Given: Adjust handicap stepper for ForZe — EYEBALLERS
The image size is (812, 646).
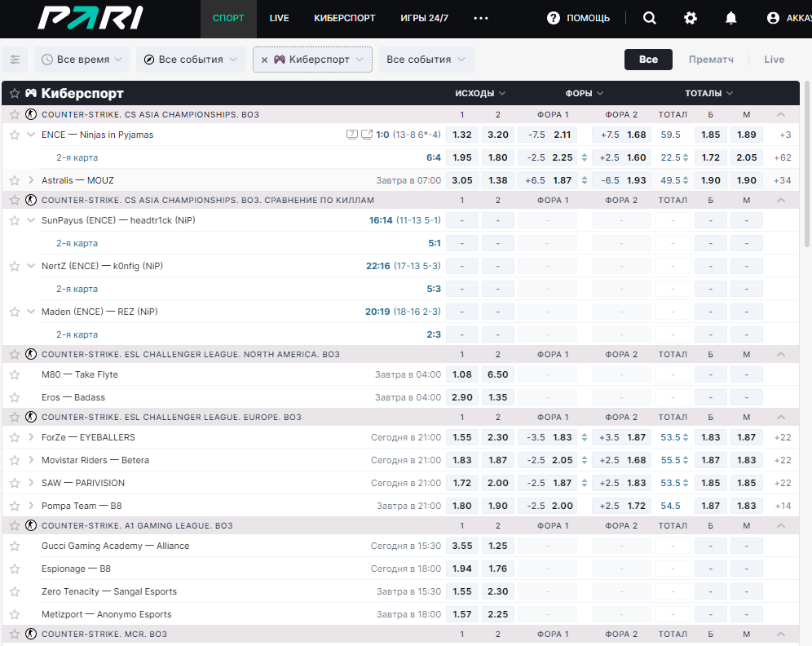Looking at the screenshot, I should [585, 437].
